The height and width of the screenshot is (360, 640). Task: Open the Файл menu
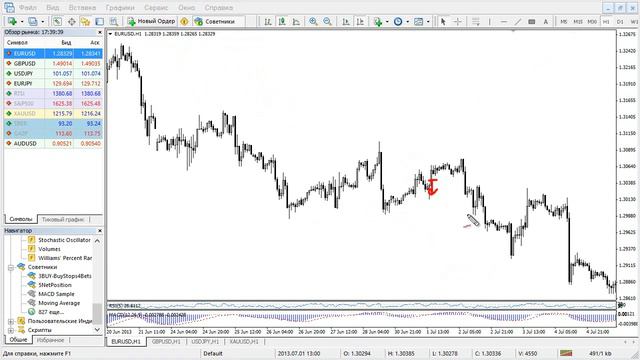coord(28,8)
